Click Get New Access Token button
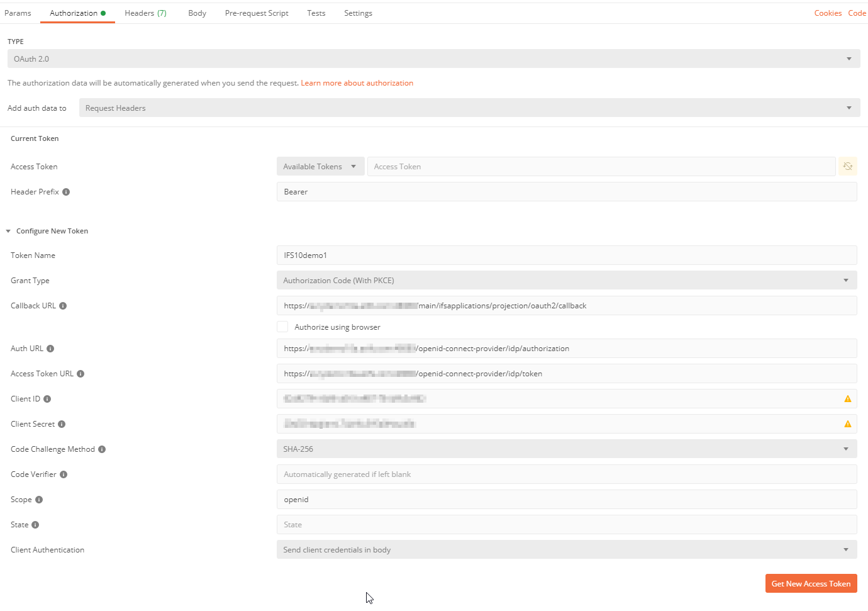 811,584
